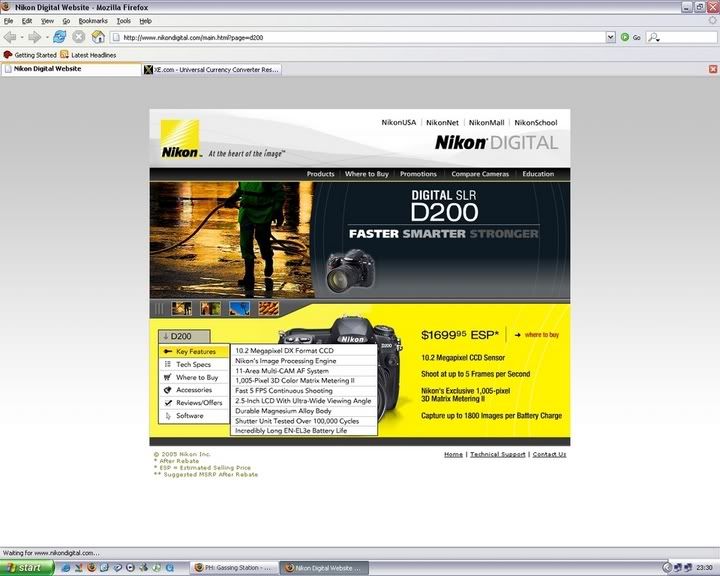The height and width of the screenshot is (576, 720).
Task: Click the browser Forward arrow button
Action: tap(34, 37)
